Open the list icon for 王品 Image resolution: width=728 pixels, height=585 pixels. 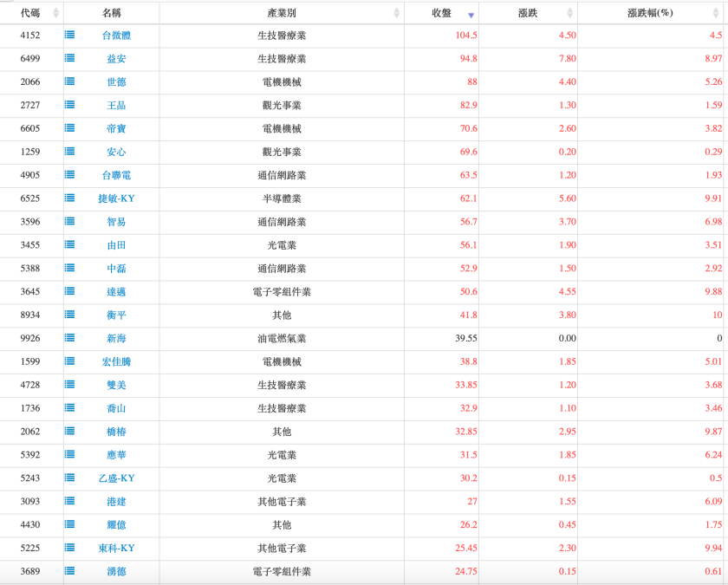pyautogui.click(x=69, y=105)
